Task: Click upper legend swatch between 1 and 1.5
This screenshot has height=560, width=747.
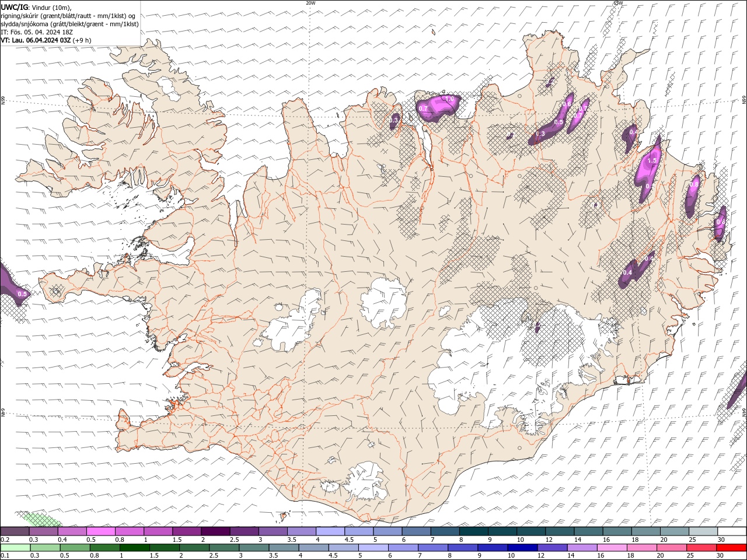Action: (x=158, y=531)
